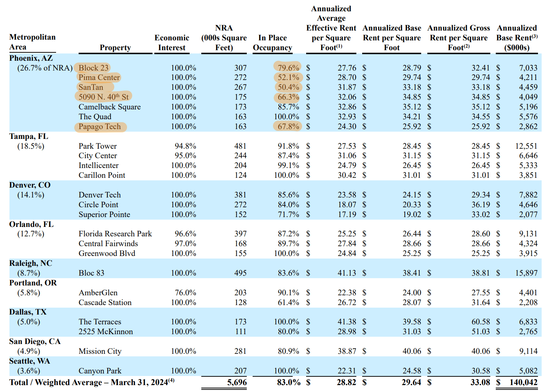Select the Property column header

[x=115, y=48]
